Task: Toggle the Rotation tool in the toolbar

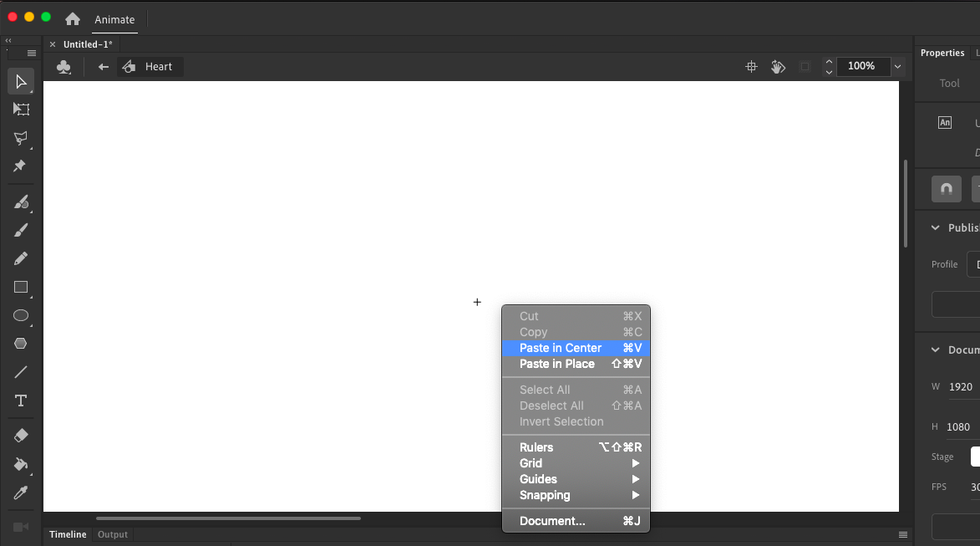Action: [778, 66]
